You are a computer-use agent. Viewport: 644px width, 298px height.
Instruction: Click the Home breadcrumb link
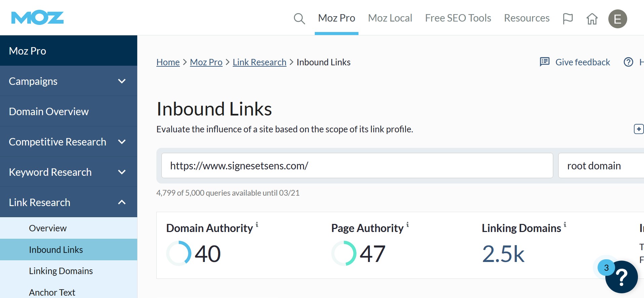[168, 62]
